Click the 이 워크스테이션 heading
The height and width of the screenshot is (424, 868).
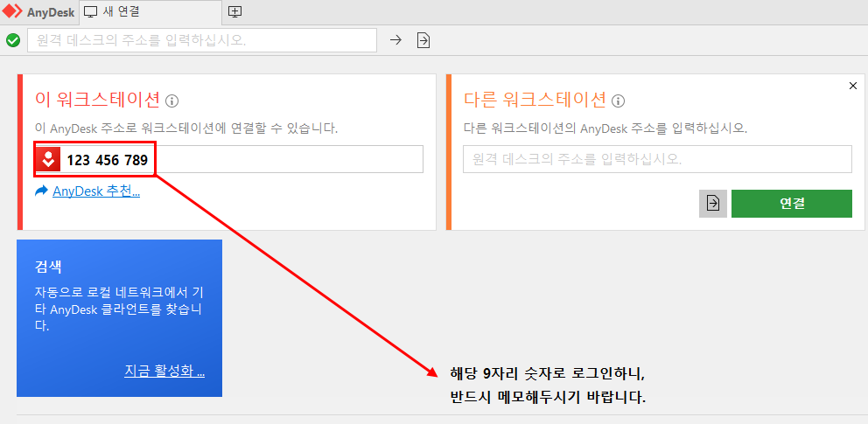[x=97, y=100]
